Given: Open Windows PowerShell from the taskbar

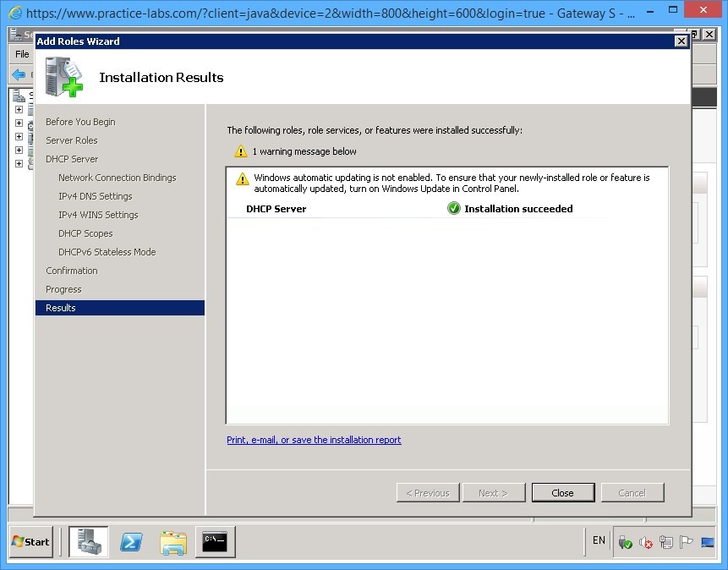Looking at the screenshot, I should tap(131, 541).
